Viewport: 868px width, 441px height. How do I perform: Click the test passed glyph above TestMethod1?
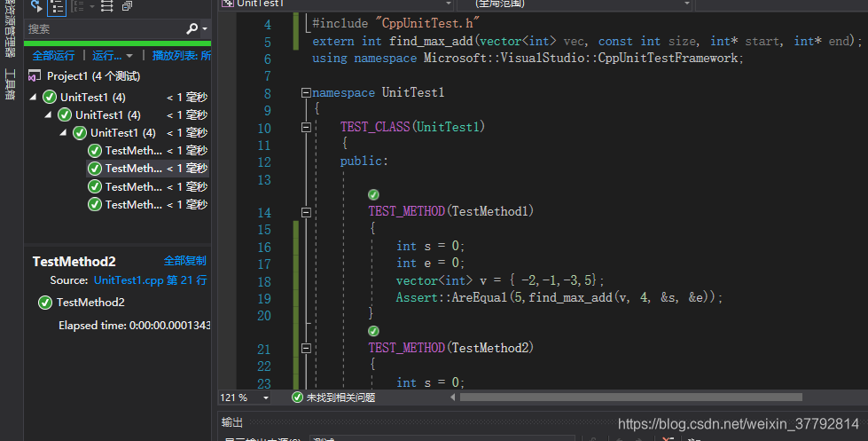(373, 194)
